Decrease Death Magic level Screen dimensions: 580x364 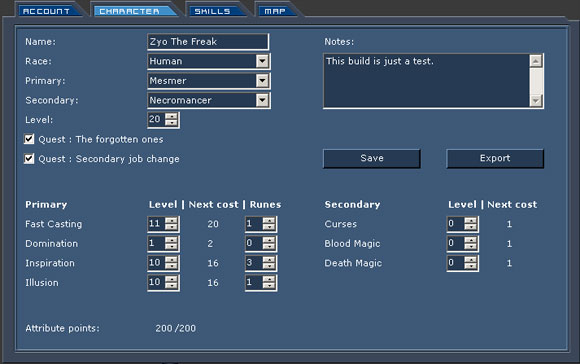click(471, 266)
